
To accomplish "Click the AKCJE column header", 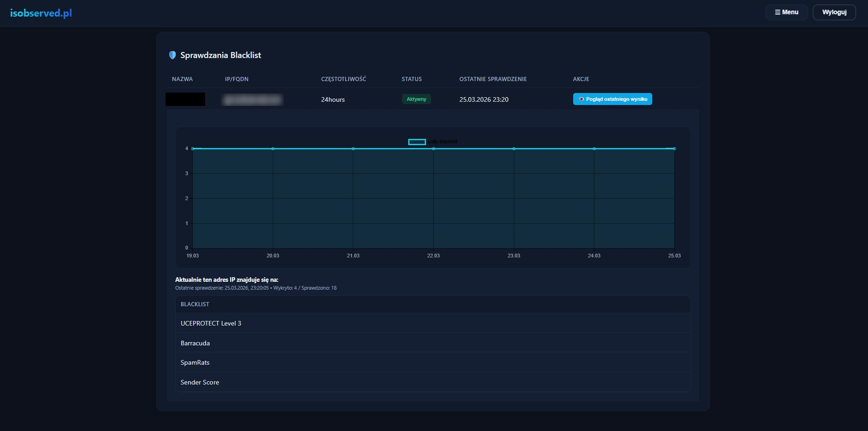I will (581, 79).
